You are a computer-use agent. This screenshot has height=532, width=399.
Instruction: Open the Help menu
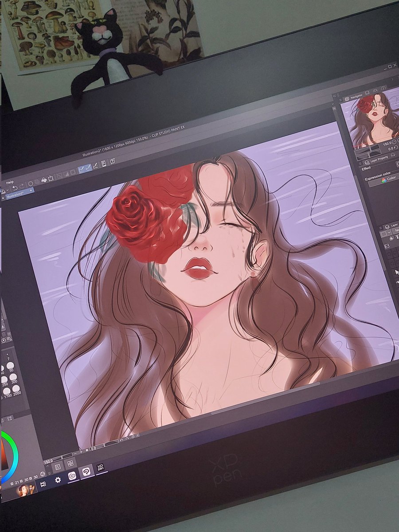point(10,181)
